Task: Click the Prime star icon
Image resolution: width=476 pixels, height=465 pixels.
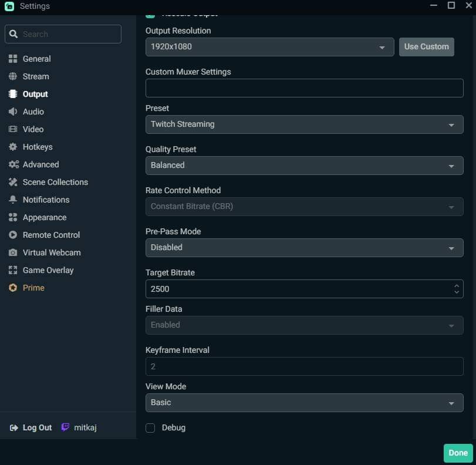Action: (x=13, y=288)
